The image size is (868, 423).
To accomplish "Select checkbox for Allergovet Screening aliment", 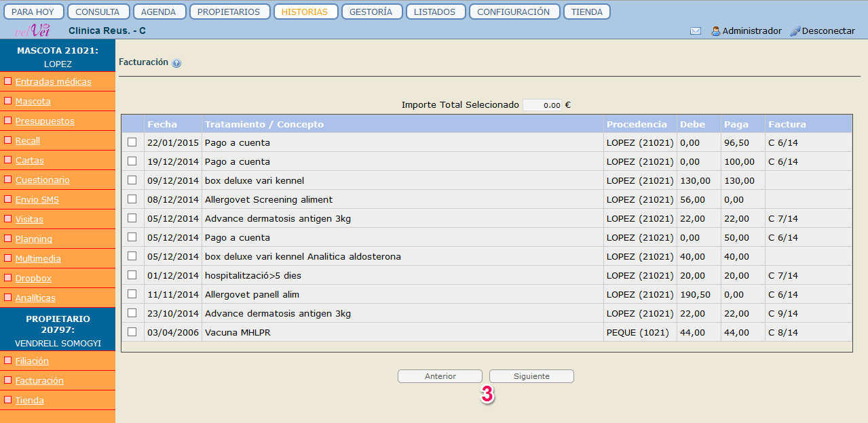I will tap(132, 199).
